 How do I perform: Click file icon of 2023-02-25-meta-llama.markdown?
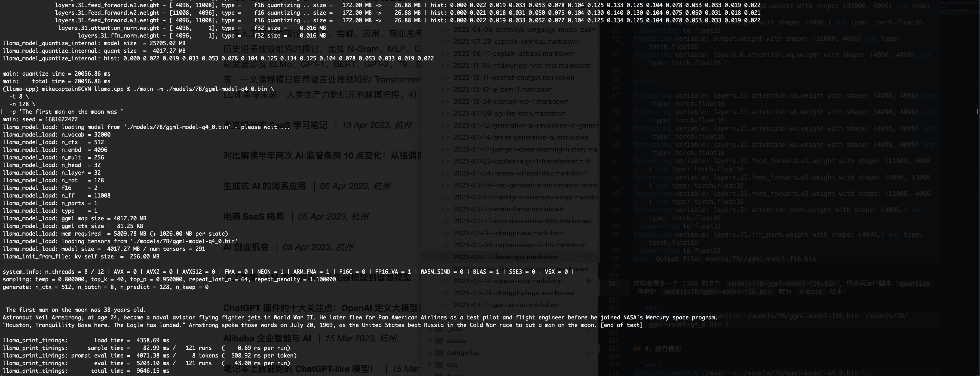(445, 209)
